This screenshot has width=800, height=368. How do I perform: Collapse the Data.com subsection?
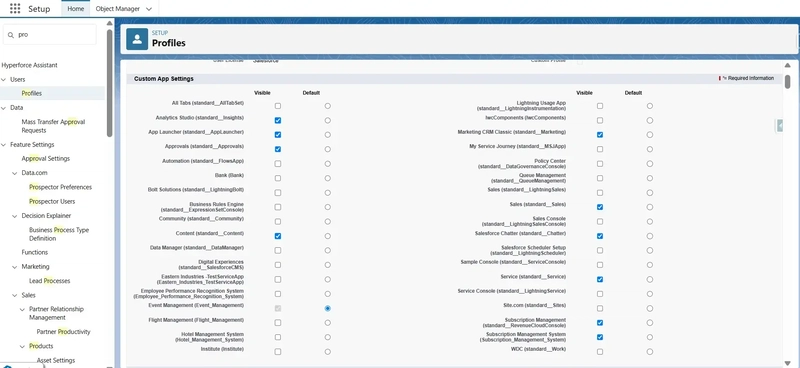pos(15,173)
